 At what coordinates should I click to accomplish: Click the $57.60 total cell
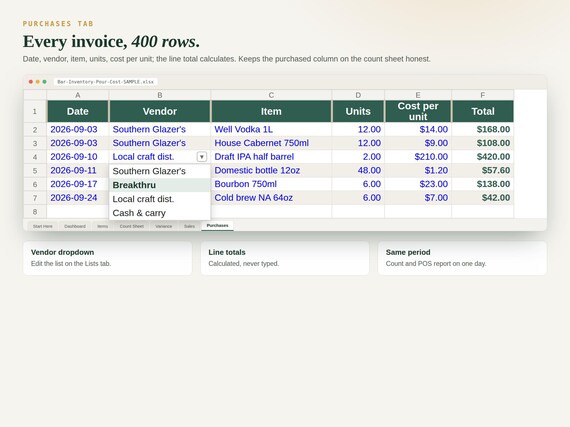tap(483, 170)
